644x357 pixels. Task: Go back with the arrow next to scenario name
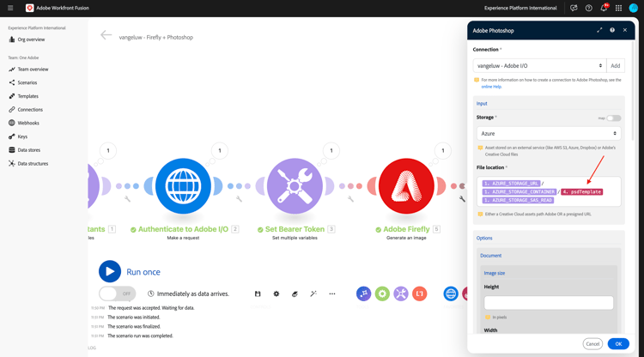click(x=106, y=35)
